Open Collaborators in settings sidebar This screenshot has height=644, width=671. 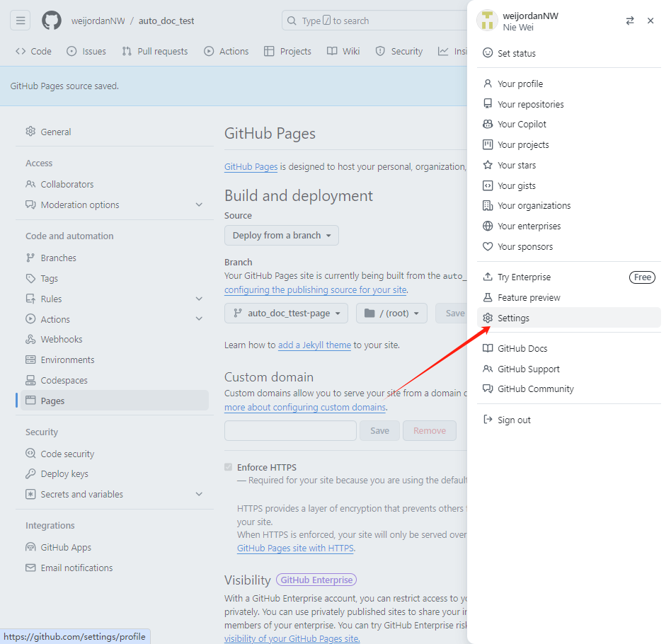tap(115, 185)
